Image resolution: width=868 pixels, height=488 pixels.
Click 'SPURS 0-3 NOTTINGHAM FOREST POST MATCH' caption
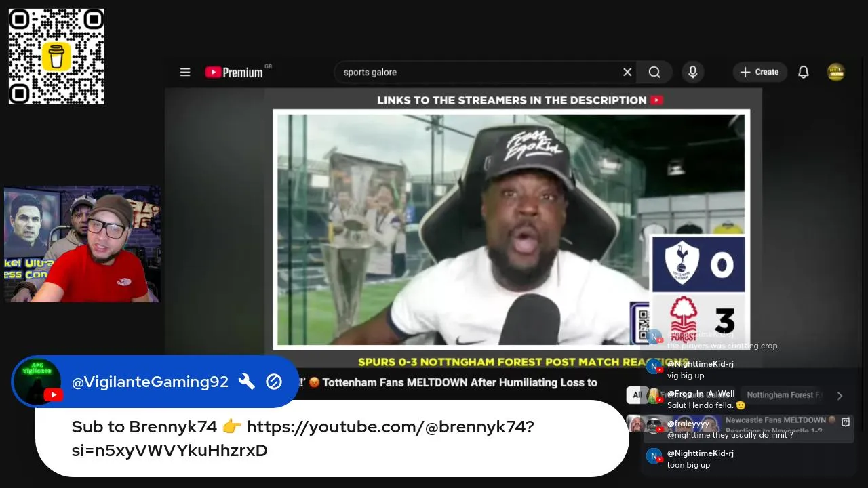click(x=524, y=362)
